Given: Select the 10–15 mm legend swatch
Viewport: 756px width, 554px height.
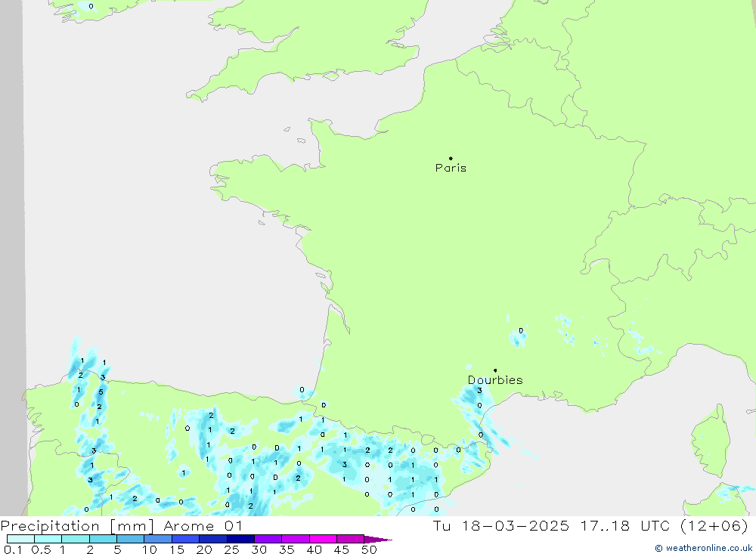Looking at the screenshot, I should pyautogui.click(x=158, y=539).
